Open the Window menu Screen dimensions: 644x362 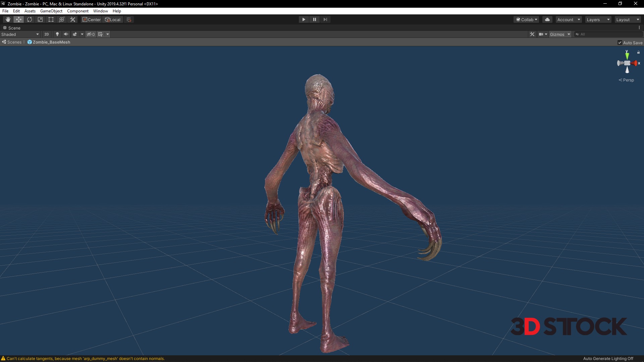click(100, 11)
